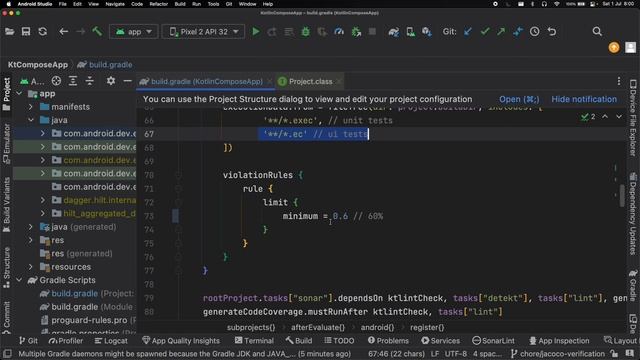Screen dimensions: 640x360
Task: Sync project with the reload icon
Action: click(42, 31)
